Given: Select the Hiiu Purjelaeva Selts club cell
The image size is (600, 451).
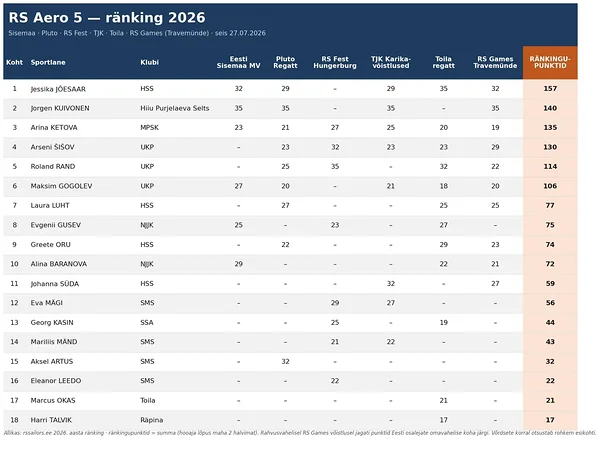Looking at the screenshot, I should pyautogui.click(x=174, y=108).
